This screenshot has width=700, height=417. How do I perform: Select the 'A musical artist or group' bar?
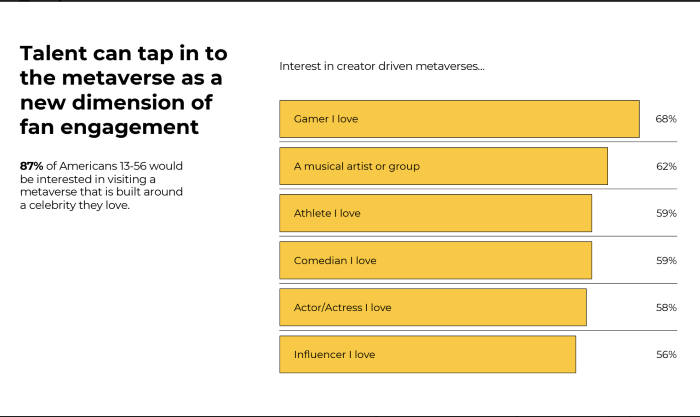[x=443, y=166]
